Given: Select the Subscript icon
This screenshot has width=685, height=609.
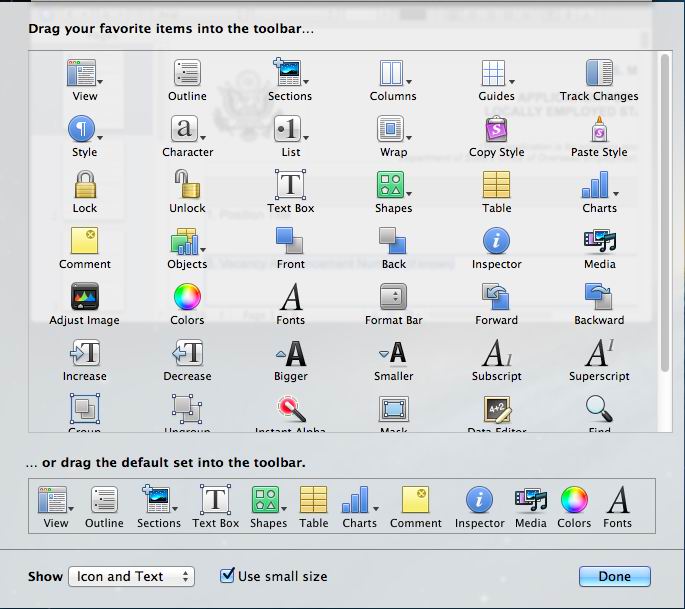Looking at the screenshot, I should coord(497,353).
